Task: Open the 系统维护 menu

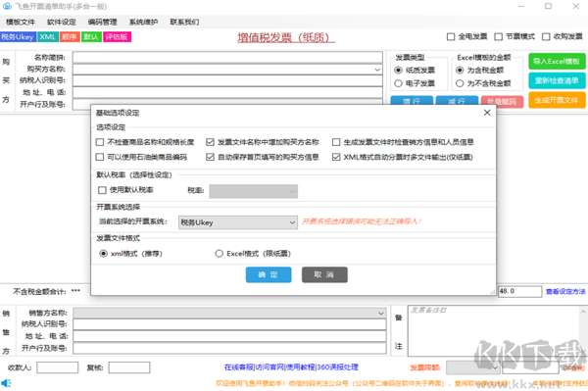Action: tap(143, 23)
